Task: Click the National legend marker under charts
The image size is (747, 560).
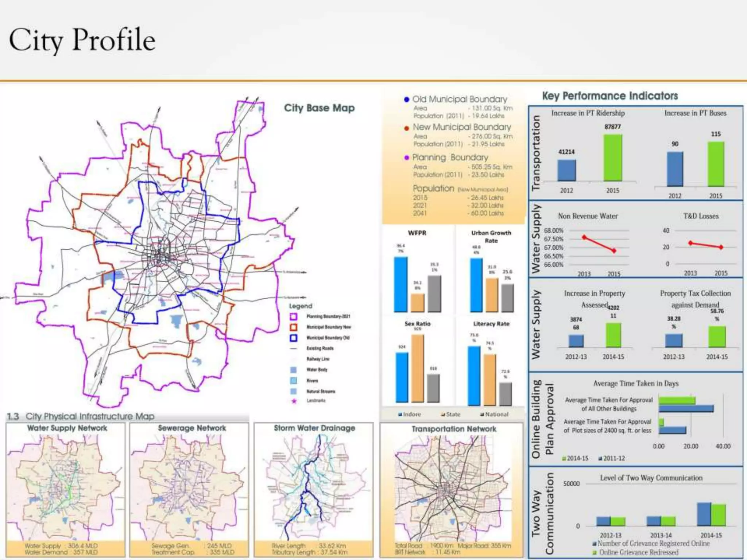Action: coord(482,415)
